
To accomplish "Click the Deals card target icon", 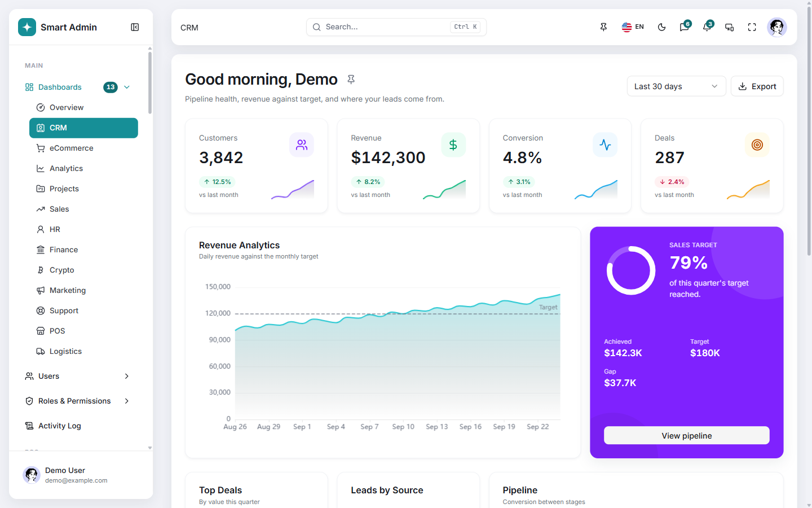I will (757, 145).
